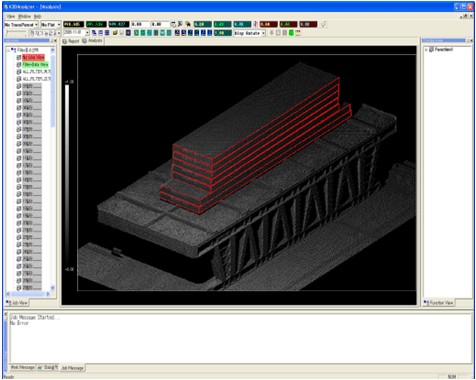This screenshot has width=476, height=380.
Task: Click the yellow folder-like toolbar icon
Action: pos(115,33)
